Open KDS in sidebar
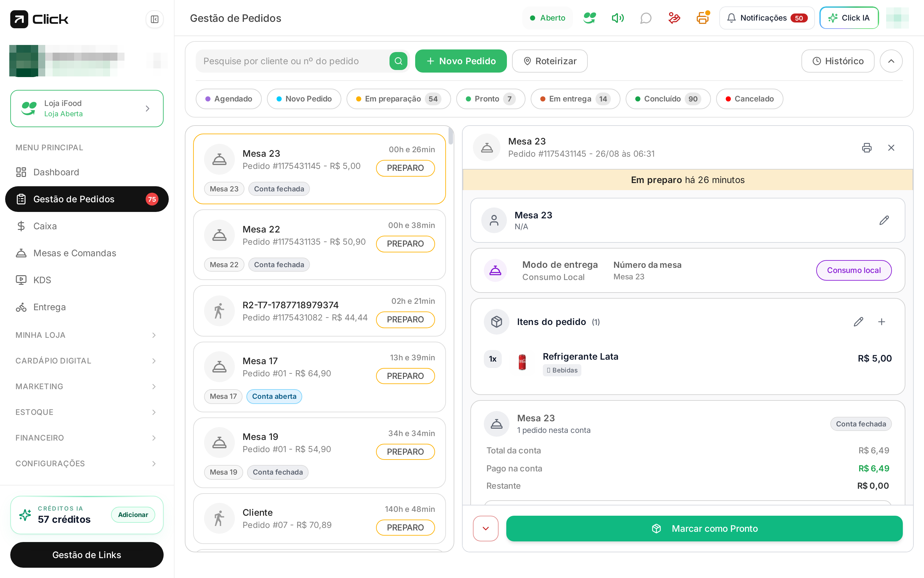The height and width of the screenshot is (578, 924). [87, 280]
